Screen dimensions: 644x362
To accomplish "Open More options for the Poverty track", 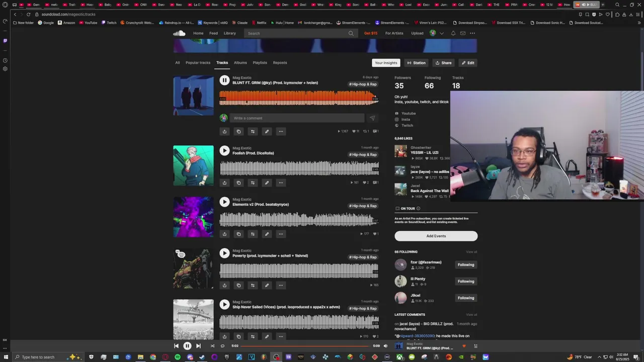I will [x=281, y=285].
